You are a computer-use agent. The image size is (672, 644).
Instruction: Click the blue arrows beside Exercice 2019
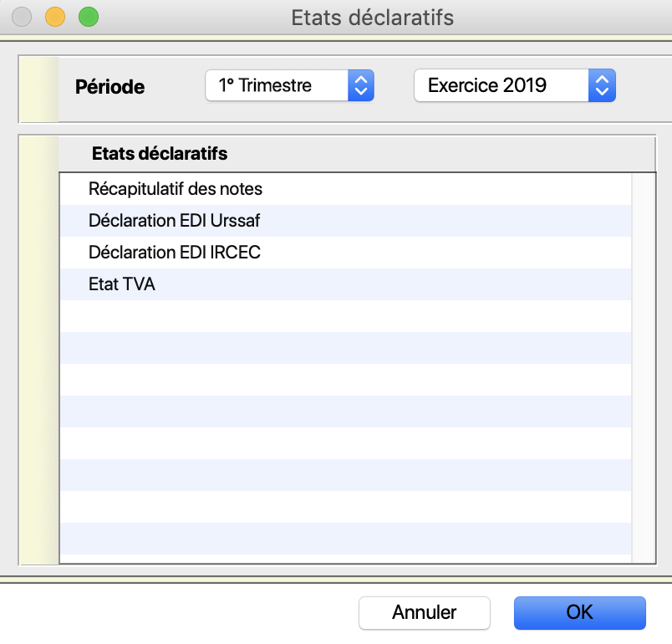(x=602, y=85)
